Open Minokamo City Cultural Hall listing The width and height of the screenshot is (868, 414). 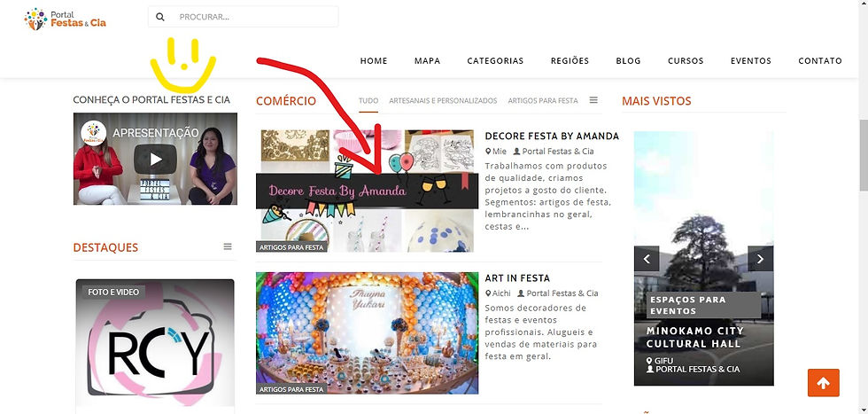pos(694,337)
